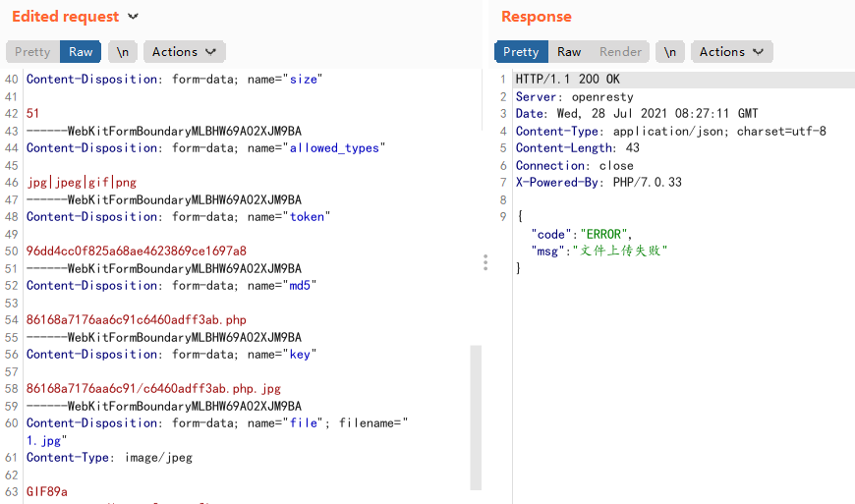Toggle \n non-printable characters in request pane
855x504 pixels.
click(123, 52)
